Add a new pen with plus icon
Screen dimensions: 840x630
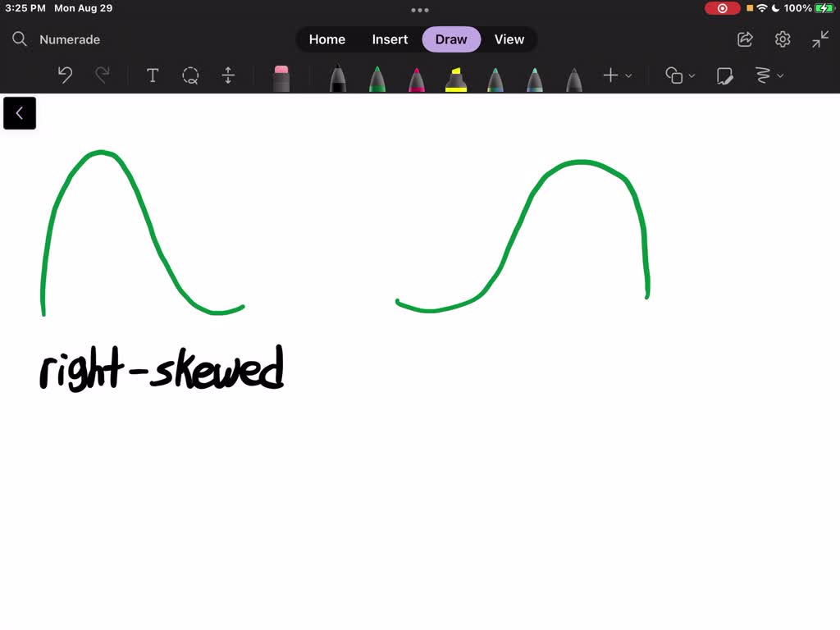[x=610, y=75]
